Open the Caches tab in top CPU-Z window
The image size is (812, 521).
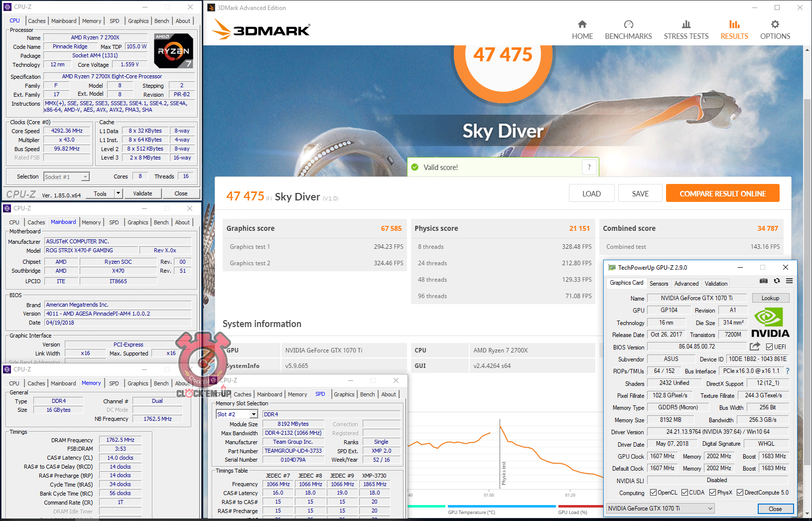(37, 21)
